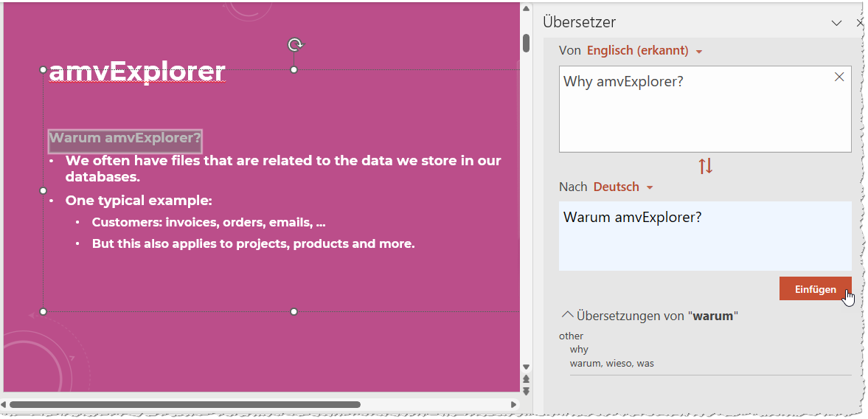
Task: Select the top-center resize handle of text box
Action: pyautogui.click(x=294, y=69)
